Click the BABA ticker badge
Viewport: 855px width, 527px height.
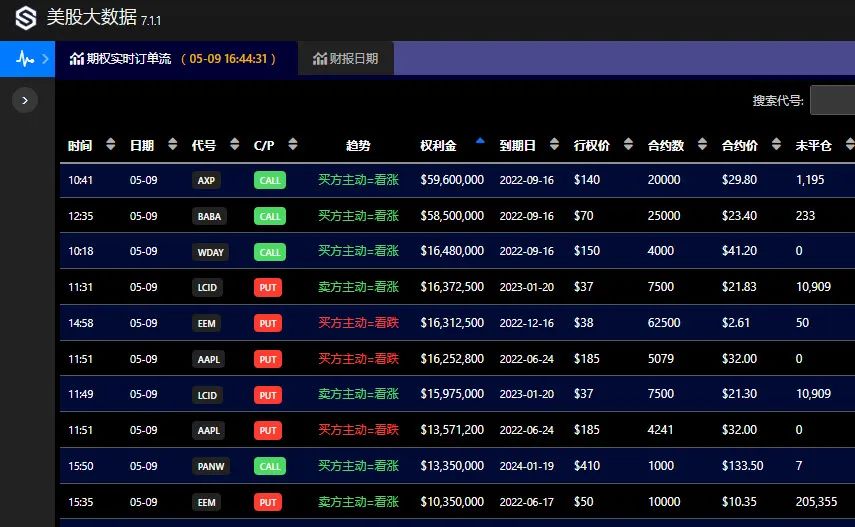pos(210,216)
